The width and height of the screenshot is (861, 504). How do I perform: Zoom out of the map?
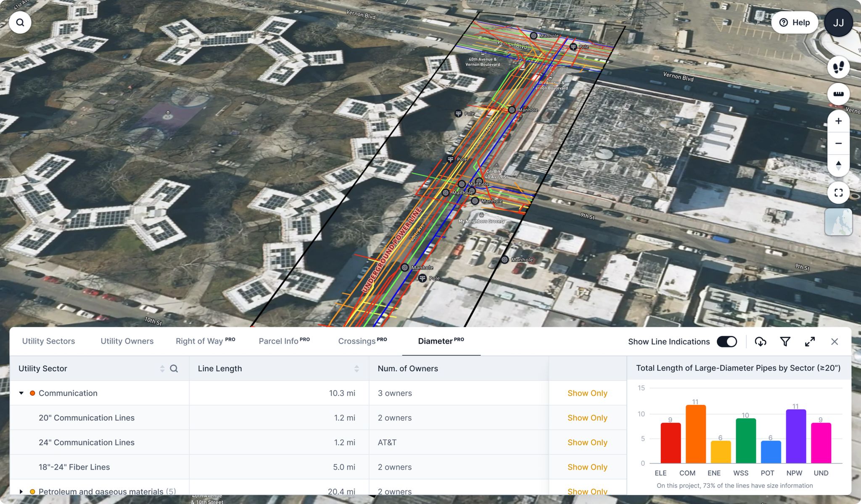coord(838,143)
